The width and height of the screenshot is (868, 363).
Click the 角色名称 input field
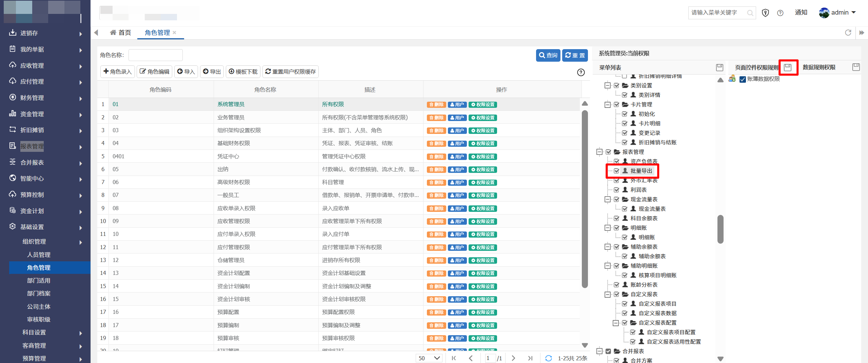[x=155, y=55]
